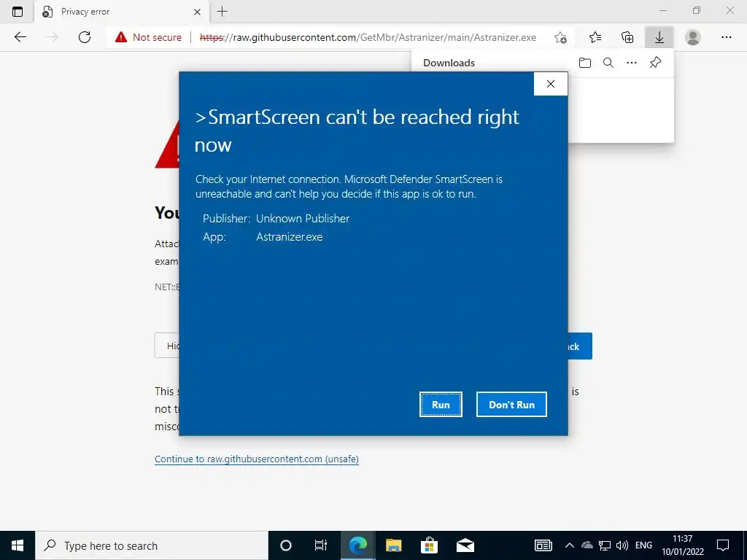The height and width of the screenshot is (560, 747).
Task: Open Cortana circle icon on taskbar
Action: tap(286, 545)
